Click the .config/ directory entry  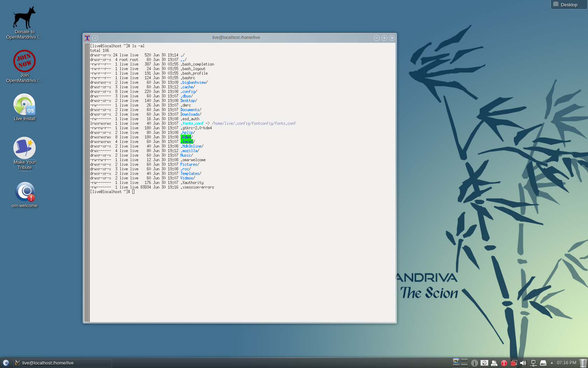coord(189,91)
